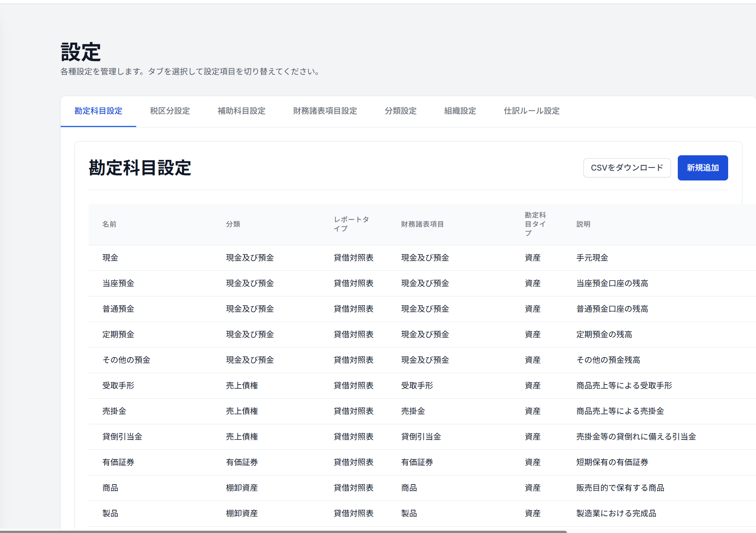Click the 売掛金 row name

coord(114,411)
